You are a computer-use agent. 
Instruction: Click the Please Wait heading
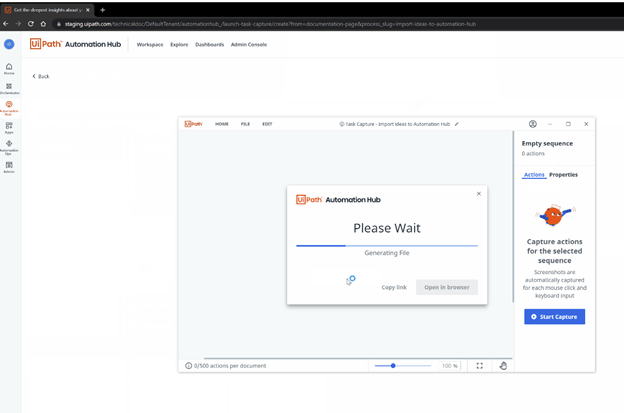pyautogui.click(x=387, y=228)
